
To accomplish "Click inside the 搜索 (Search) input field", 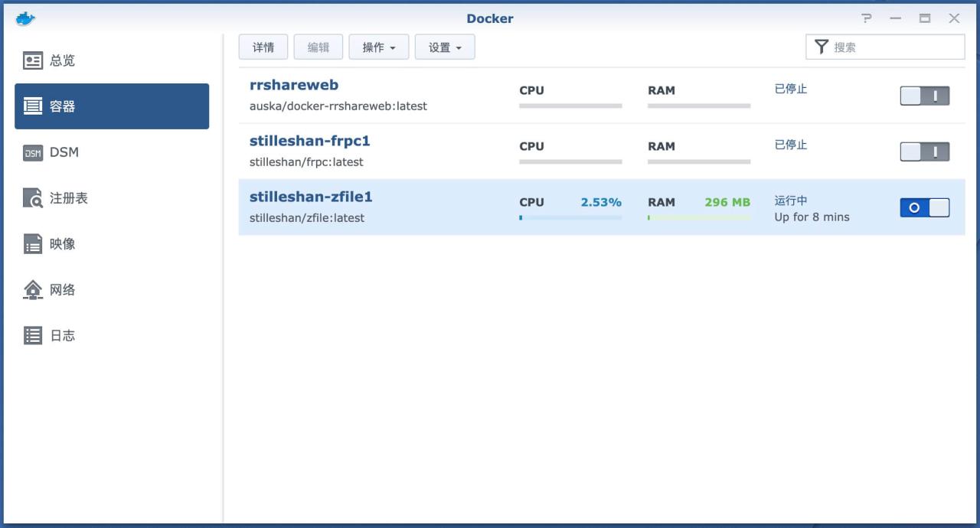I will click(888, 47).
